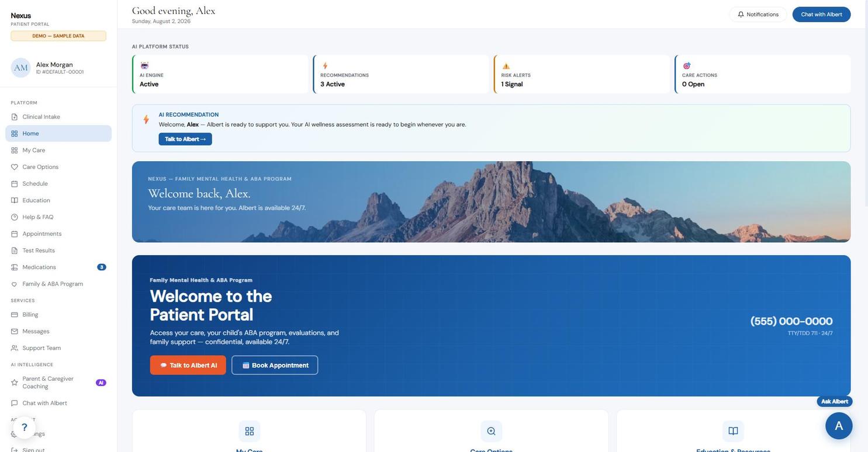The image size is (868, 452).
Task: Open Support Team menu item
Action: point(58,348)
